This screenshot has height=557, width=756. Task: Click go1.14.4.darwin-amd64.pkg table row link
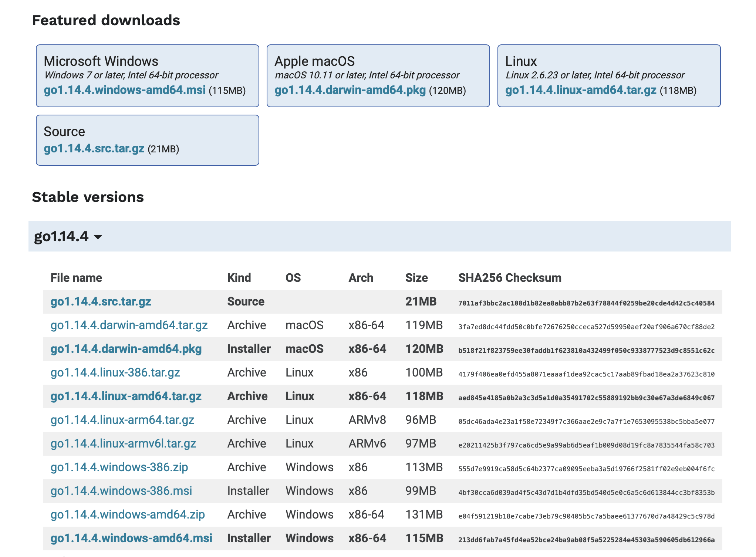point(126,349)
